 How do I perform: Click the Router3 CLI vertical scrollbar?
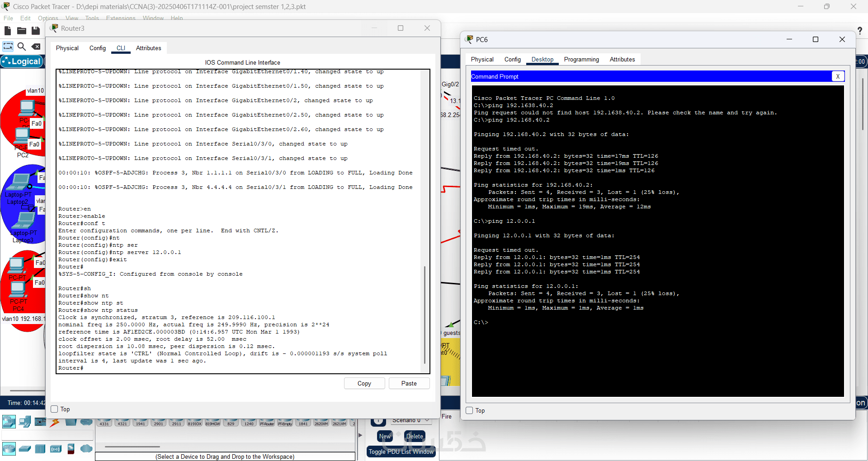coord(425,315)
